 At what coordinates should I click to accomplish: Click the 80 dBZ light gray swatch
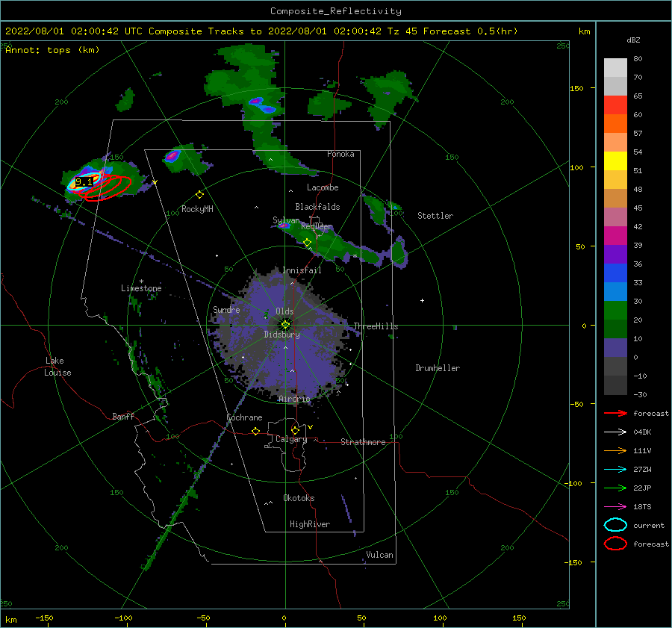coord(615,68)
